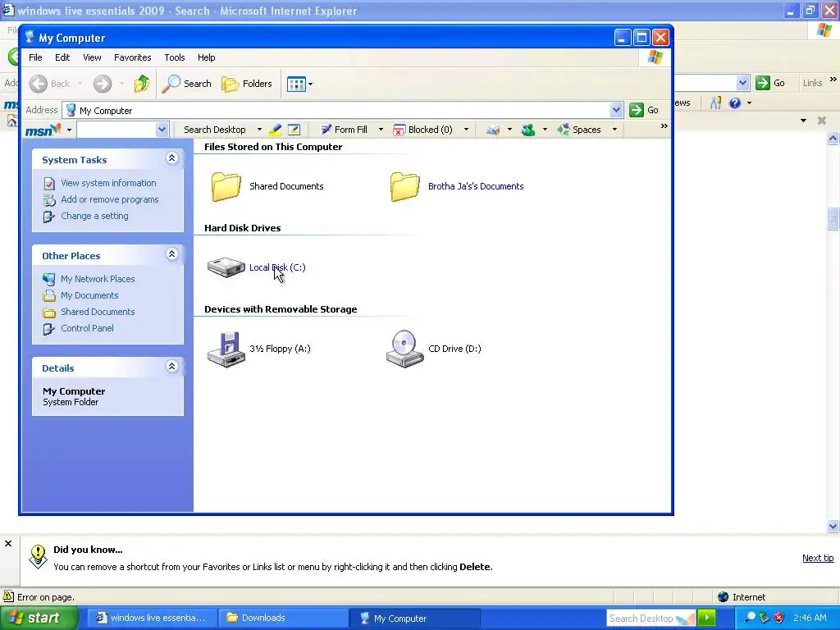
Task: Open the Local Disk (C:) drive icon
Action: (x=226, y=267)
